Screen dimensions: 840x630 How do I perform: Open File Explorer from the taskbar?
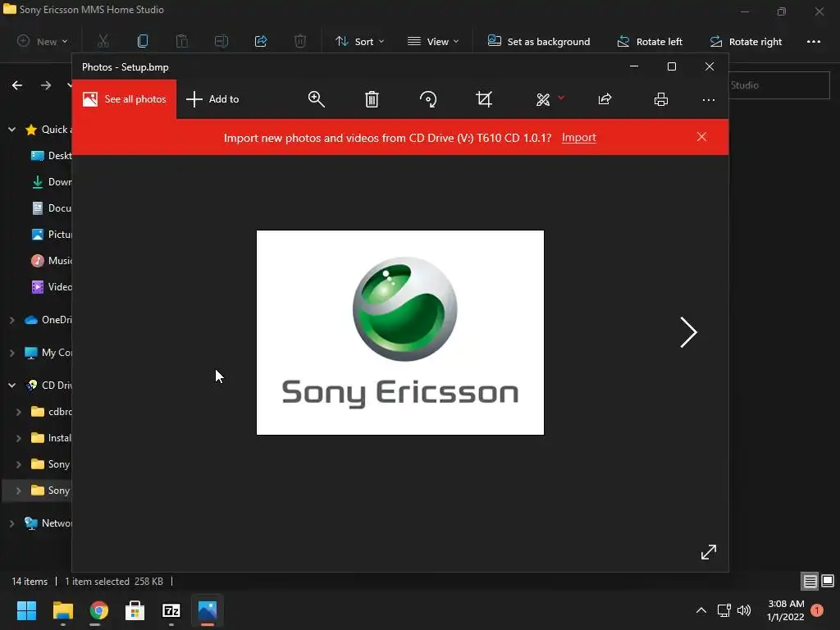tap(62, 610)
